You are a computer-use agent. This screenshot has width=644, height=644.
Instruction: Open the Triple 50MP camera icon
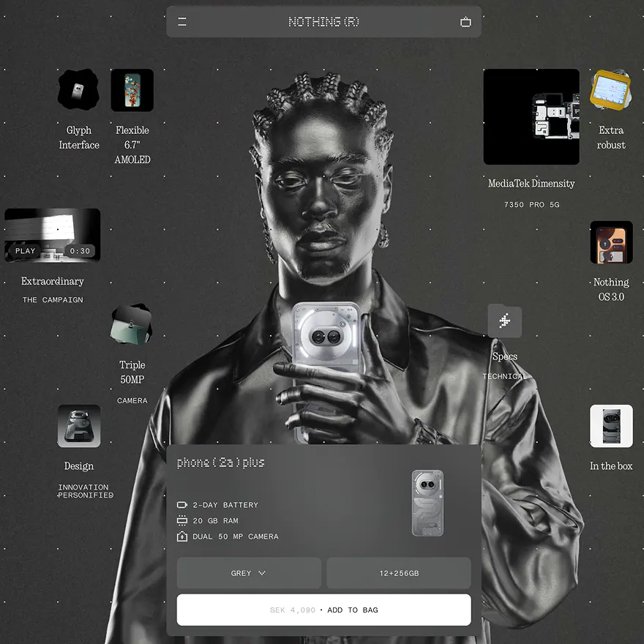(x=132, y=324)
